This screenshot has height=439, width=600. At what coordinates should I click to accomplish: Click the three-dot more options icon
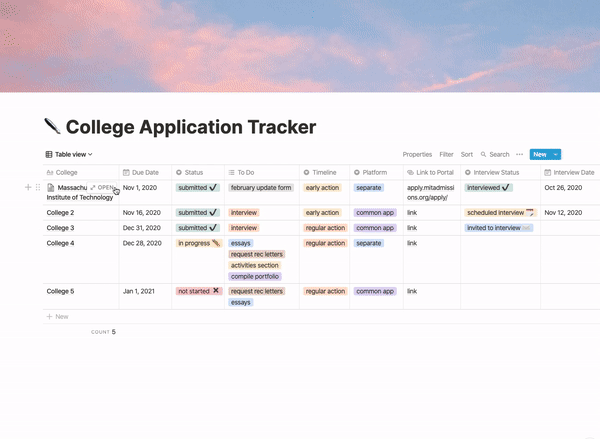point(519,154)
